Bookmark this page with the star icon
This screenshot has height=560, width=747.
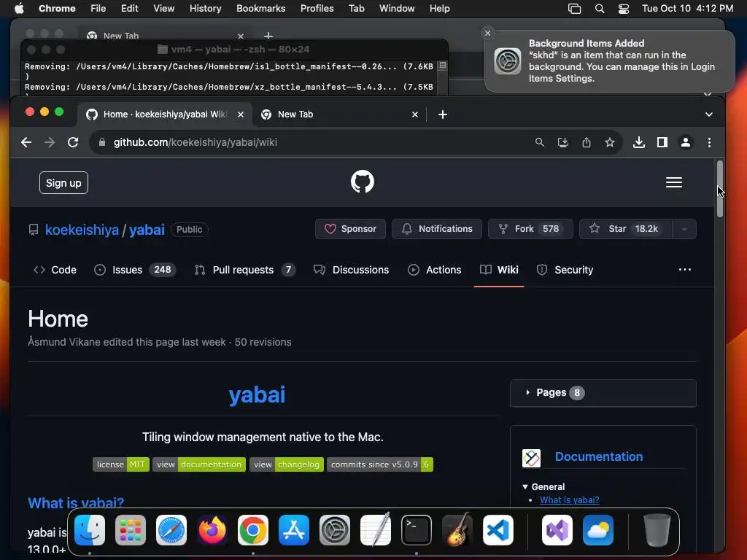coord(609,142)
